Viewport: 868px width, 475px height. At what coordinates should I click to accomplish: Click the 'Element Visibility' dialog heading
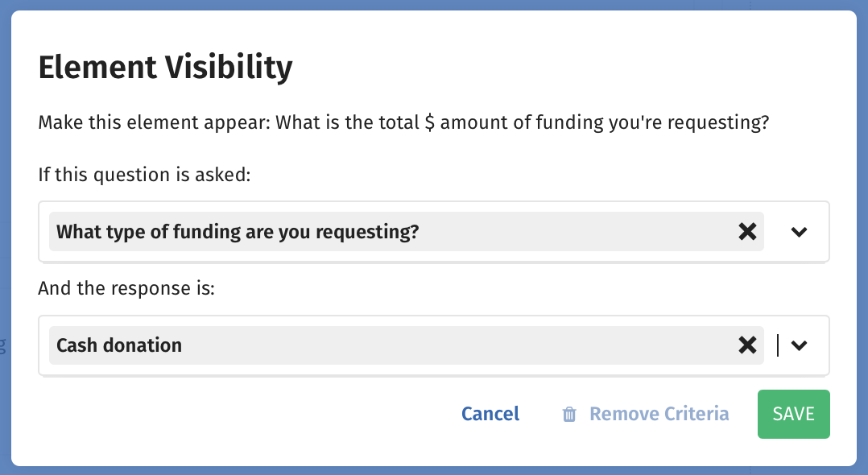pyautogui.click(x=165, y=68)
